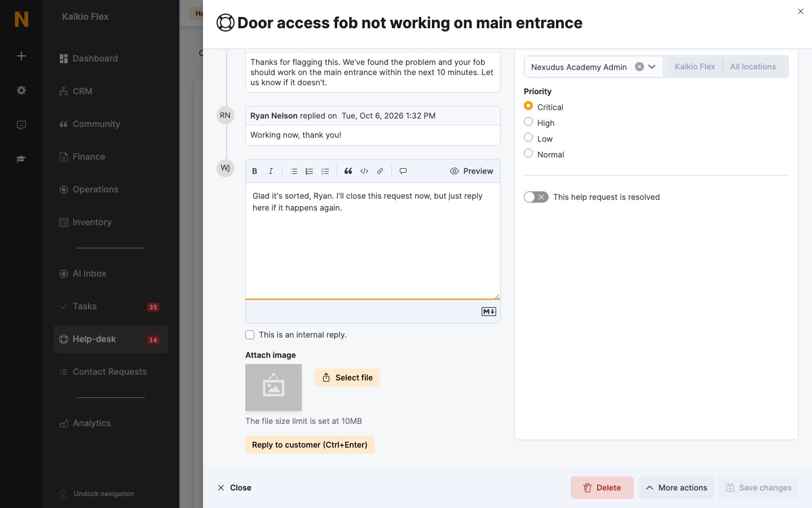The width and height of the screenshot is (812, 508).
Task: Click Save changes button
Action: tap(758, 488)
